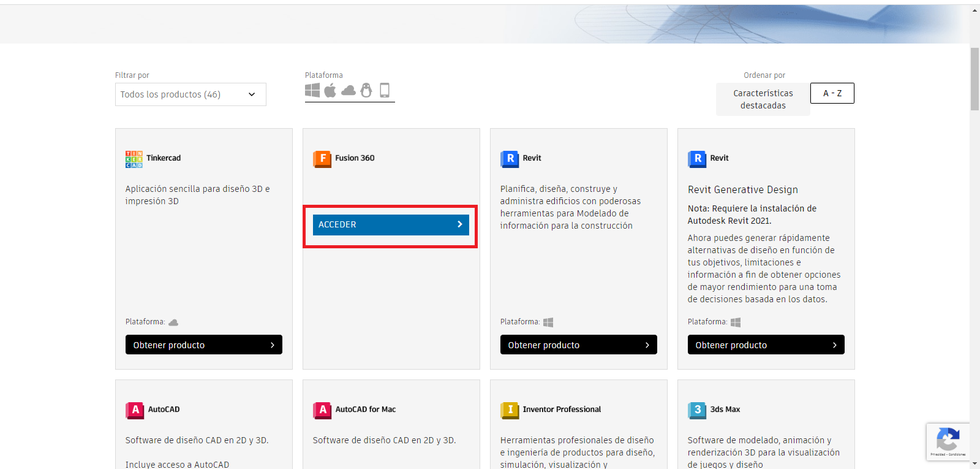Click the Tinkercad product name

coord(164,158)
